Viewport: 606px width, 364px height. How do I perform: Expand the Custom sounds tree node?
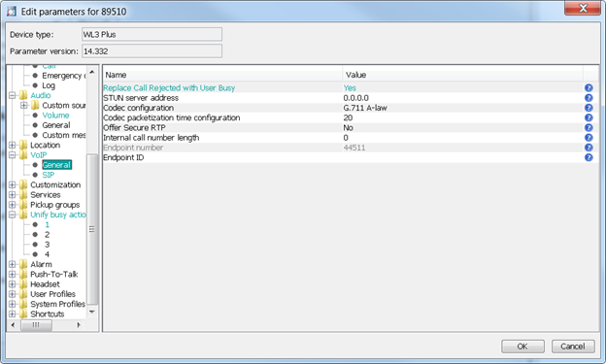click(x=24, y=105)
